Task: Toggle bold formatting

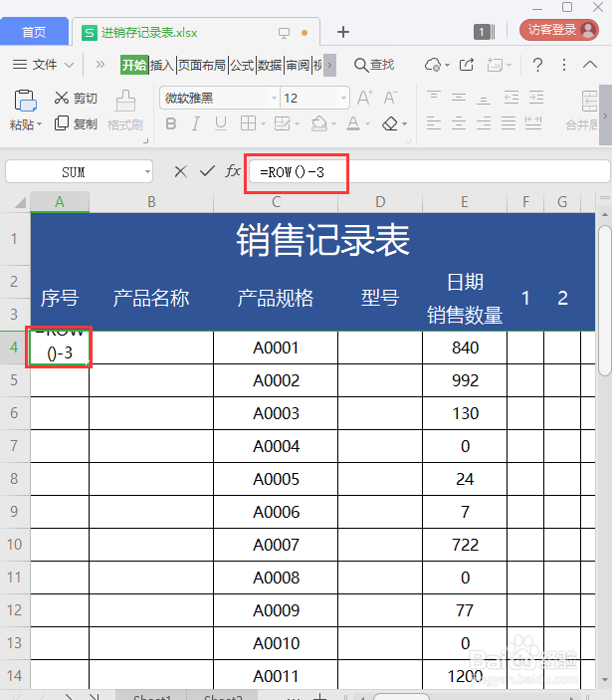Action: point(171,123)
